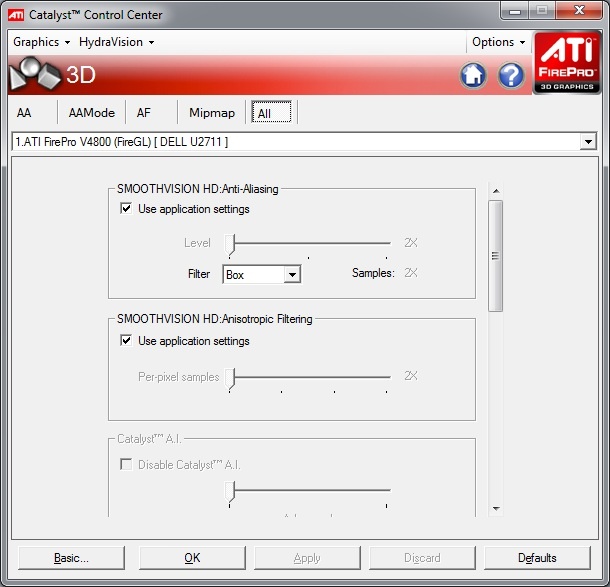Image resolution: width=610 pixels, height=587 pixels.
Task: Click the 2X value beside Samples
Action: (x=411, y=273)
